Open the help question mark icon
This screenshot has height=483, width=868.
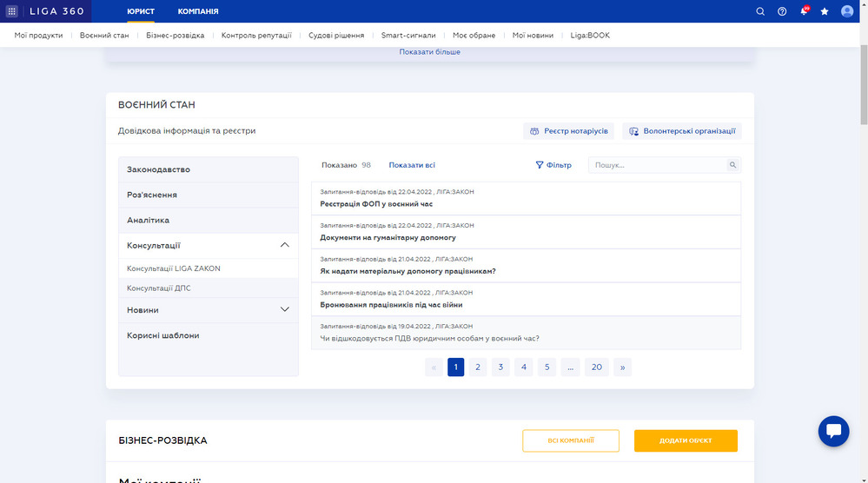782,11
